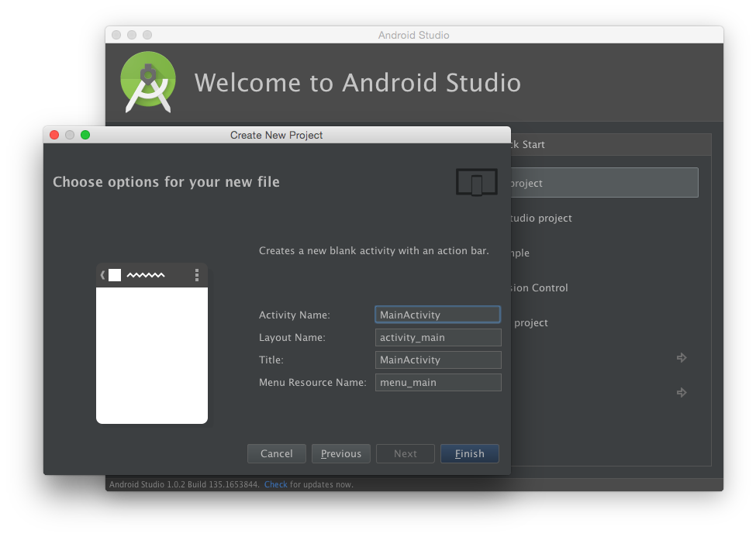Select the Version Control item in Welcome window

pos(540,287)
